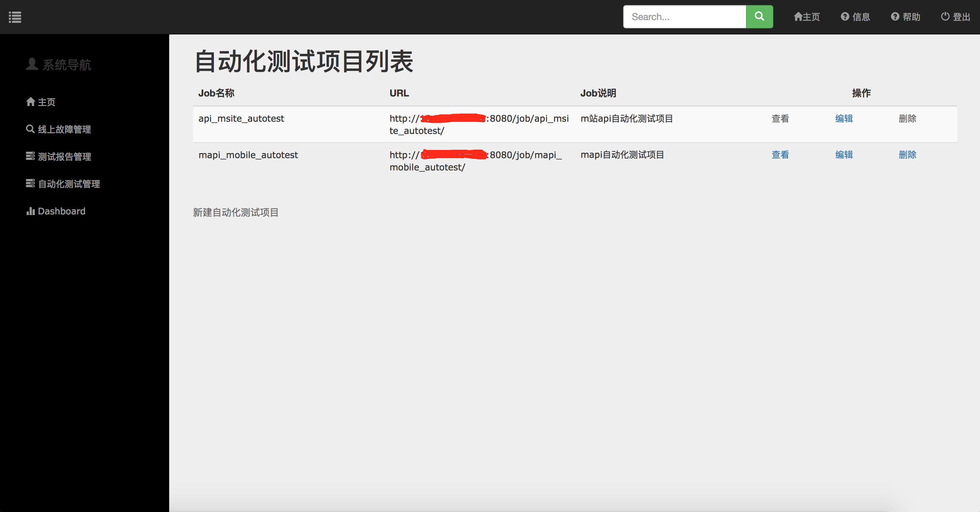Click the home icon in top navbar
The width and height of the screenshot is (980, 512).
pos(798,17)
